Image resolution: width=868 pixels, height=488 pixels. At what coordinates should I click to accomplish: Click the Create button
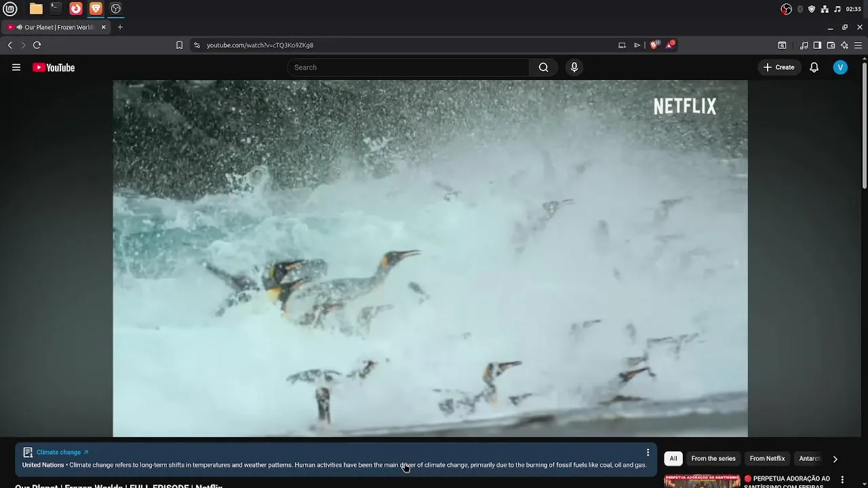click(778, 67)
